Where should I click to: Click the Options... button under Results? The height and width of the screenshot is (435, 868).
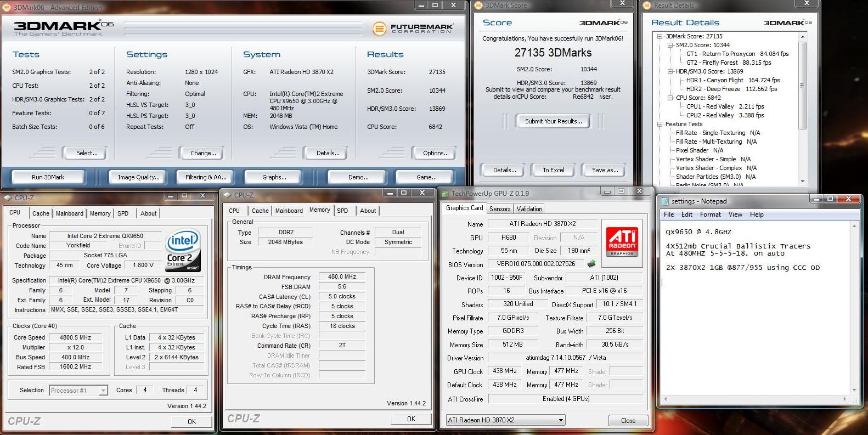(x=433, y=153)
